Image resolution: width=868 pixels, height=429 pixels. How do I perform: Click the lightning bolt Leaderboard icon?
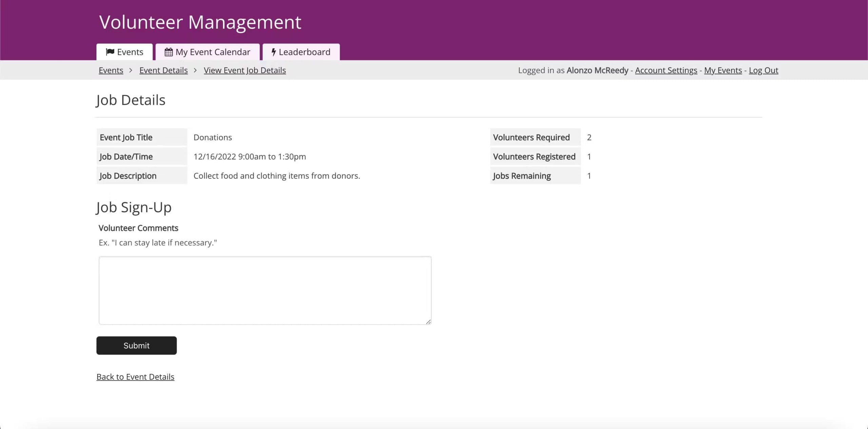(273, 52)
